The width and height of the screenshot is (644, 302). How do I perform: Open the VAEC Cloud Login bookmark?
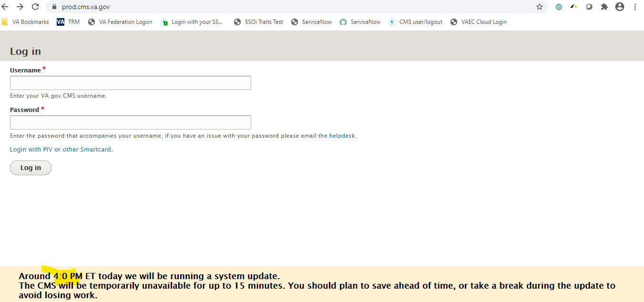pyautogui.click(x=479, y=22)
